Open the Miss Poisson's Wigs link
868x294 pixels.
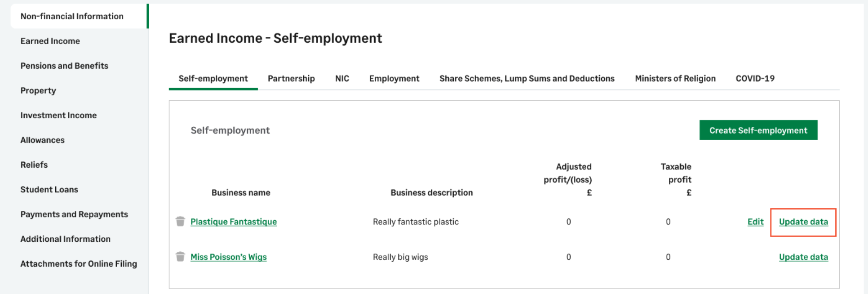[228, 257]
